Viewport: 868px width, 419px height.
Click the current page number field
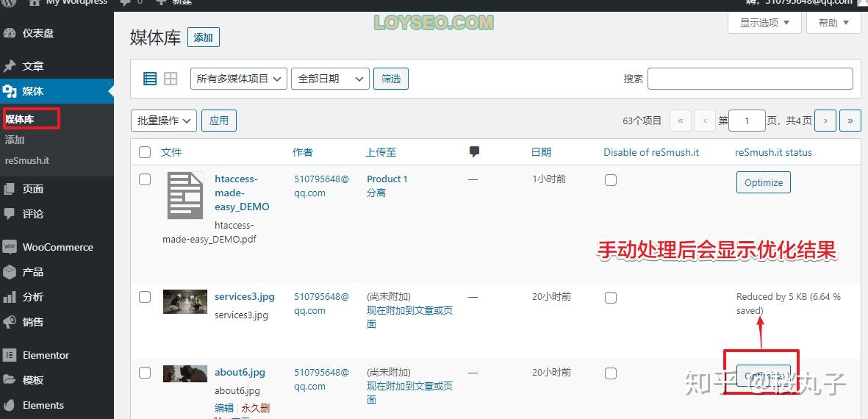tap(747, 120)
